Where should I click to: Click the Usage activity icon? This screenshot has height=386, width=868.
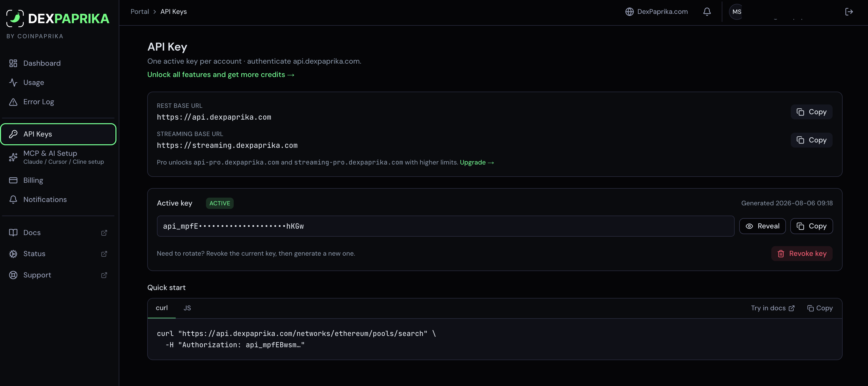[x=13, y=82]
